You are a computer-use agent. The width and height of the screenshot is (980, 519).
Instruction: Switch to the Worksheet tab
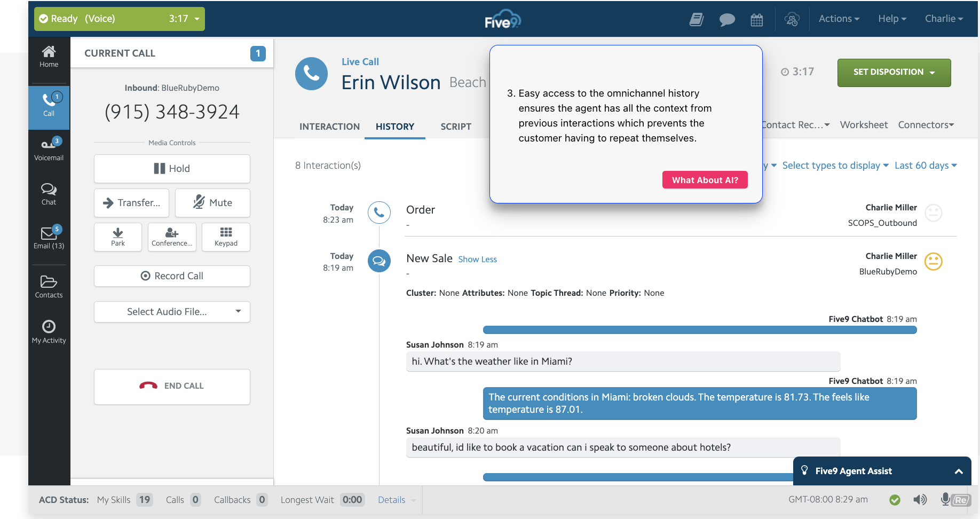pyautogui.click(x=864, y=125)
